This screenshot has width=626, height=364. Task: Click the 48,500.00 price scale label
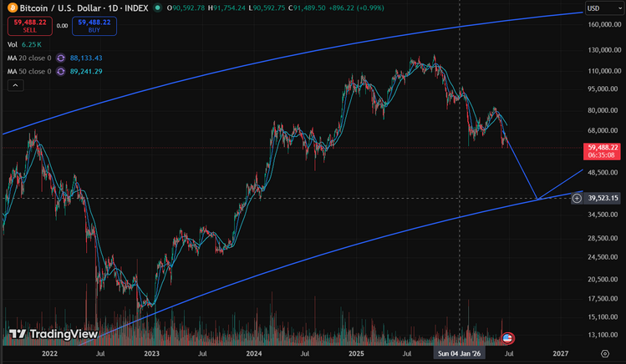(604, 173)
